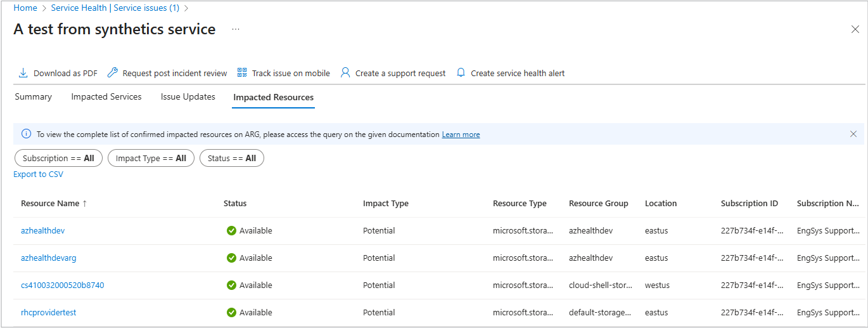The height and width of the screenshot is (328, 868).
Task: Sort by the Resource Name column header
Action: tap(50, 204)
